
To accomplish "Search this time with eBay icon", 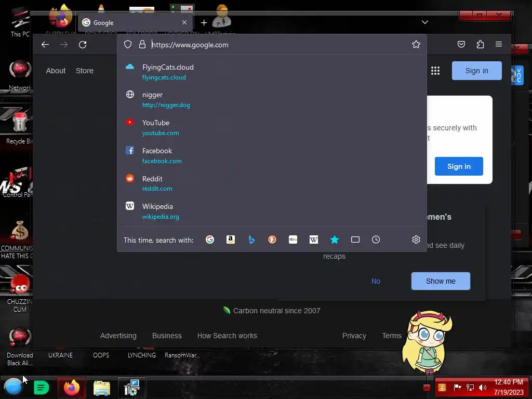I will 293,240.
